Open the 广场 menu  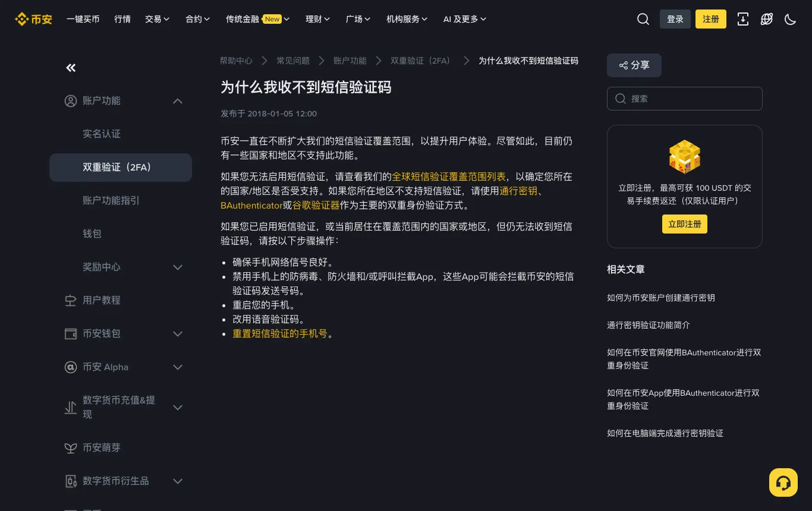358,19
